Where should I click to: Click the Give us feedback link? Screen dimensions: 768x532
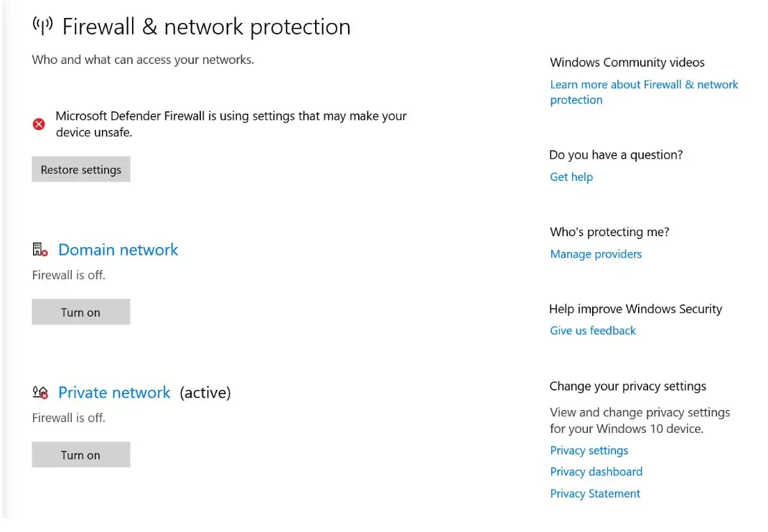(593, 331)
